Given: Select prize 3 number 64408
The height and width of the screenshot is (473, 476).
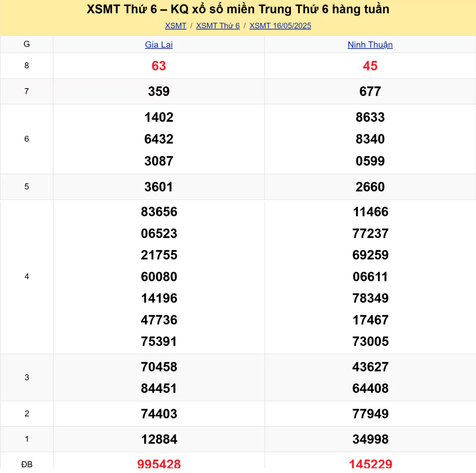Looking at the screenshot, I should [370, 388].
